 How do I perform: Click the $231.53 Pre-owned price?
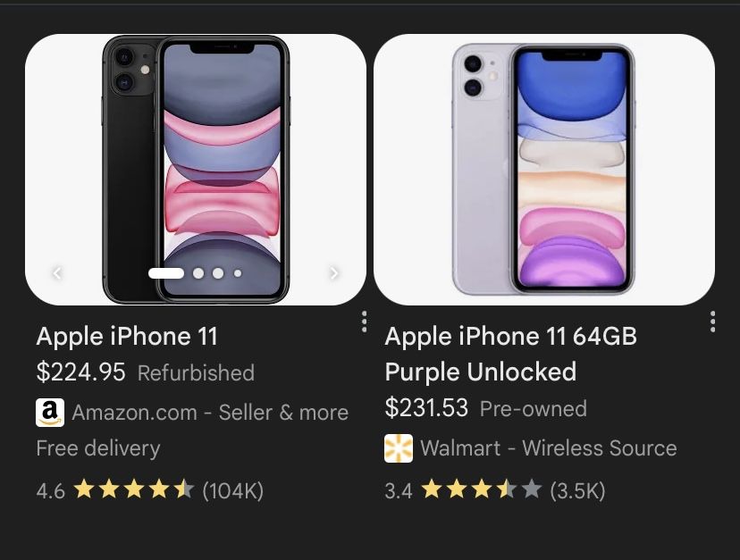tap(485, 408)
